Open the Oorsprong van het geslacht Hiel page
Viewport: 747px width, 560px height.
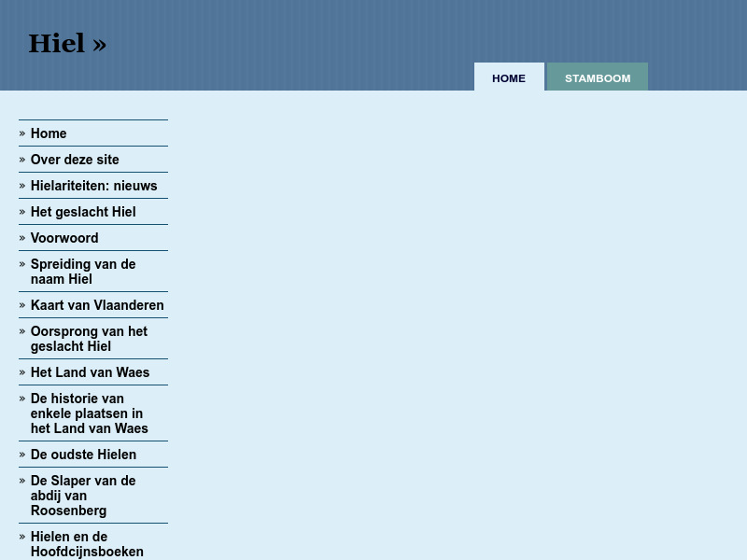click(x=89, y=339)
